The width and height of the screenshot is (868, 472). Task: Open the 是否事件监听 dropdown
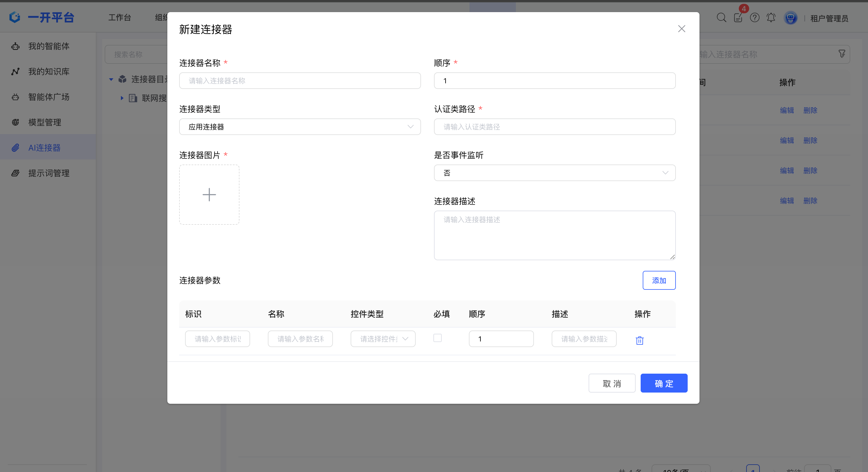pyautogui.click(x=554, y=173)
